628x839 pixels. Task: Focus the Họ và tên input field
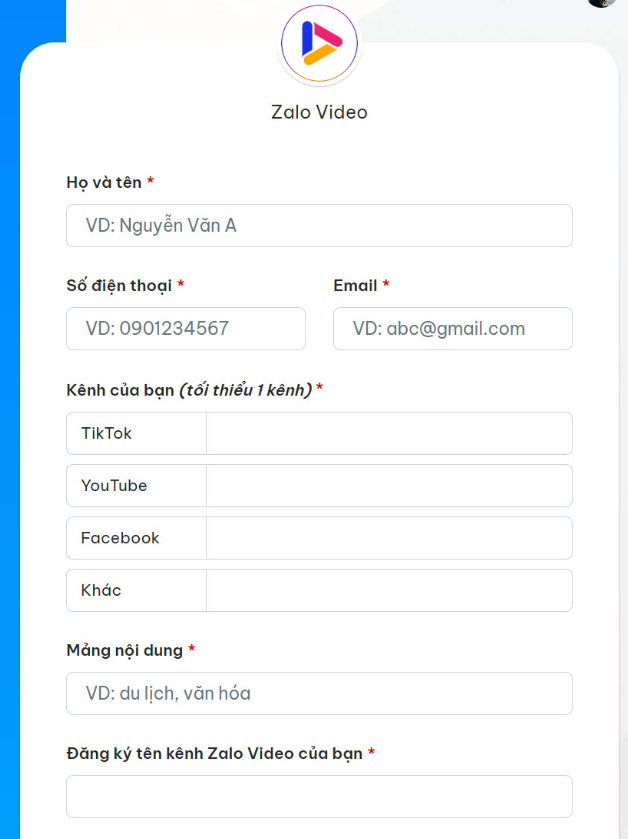[x=319, y=225]
